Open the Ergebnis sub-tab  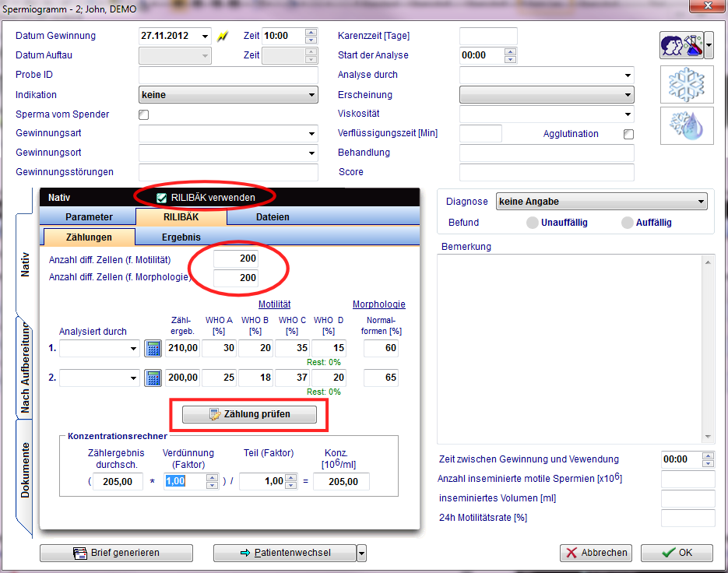coord(181,237)
